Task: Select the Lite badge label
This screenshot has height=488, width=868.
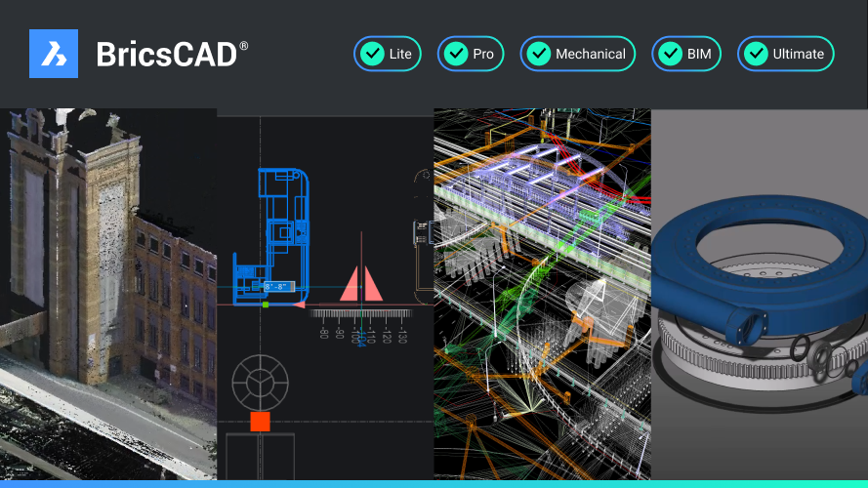Action: coord(400,54)
